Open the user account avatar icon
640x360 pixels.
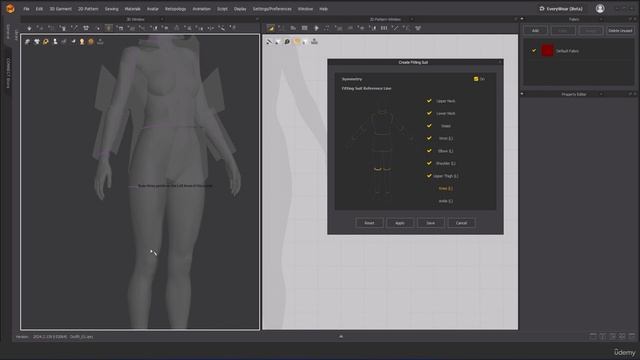(600, 9)
